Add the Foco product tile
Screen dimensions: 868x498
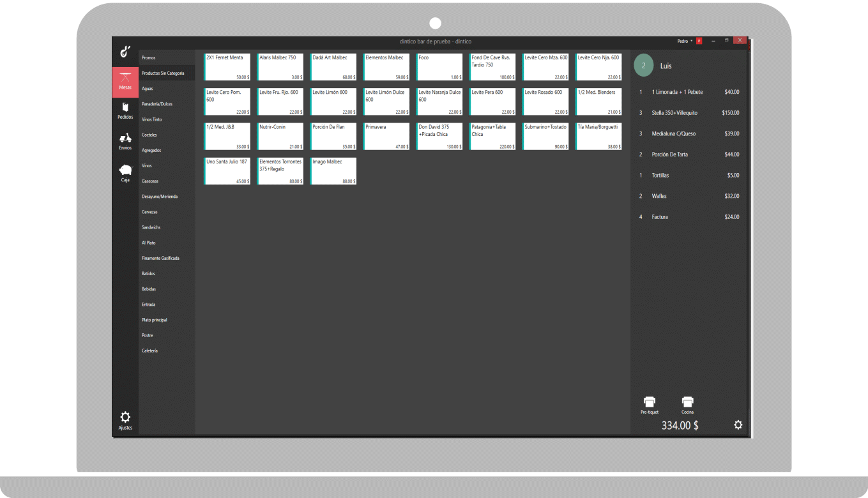(x=439, y=67)
